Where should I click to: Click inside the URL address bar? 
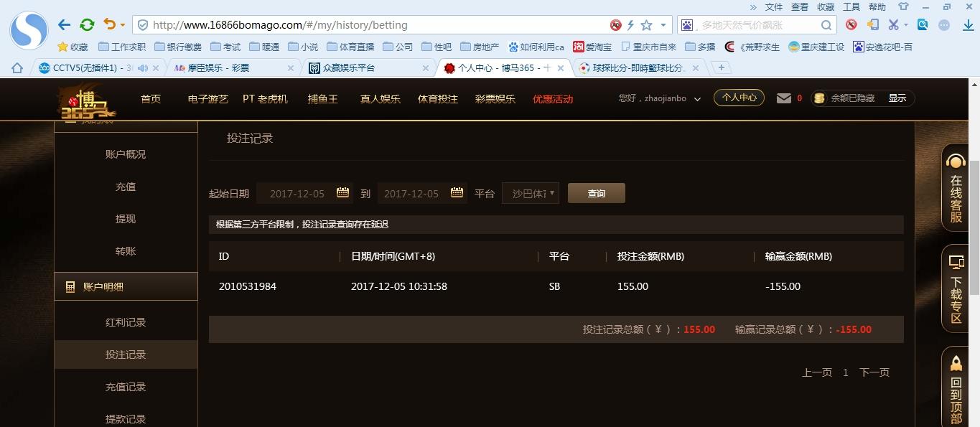(x=359, y=24)
